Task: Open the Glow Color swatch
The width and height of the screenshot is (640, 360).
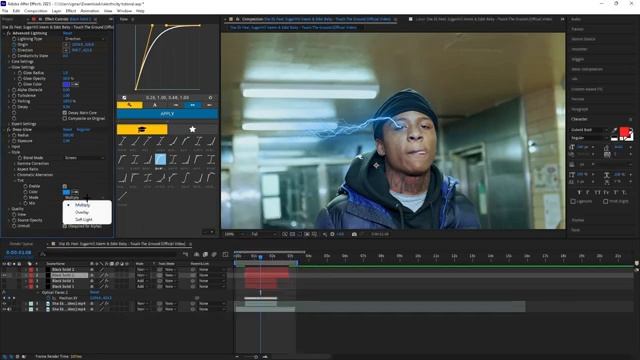Action: pyautogui.click(x=66, y=84)
